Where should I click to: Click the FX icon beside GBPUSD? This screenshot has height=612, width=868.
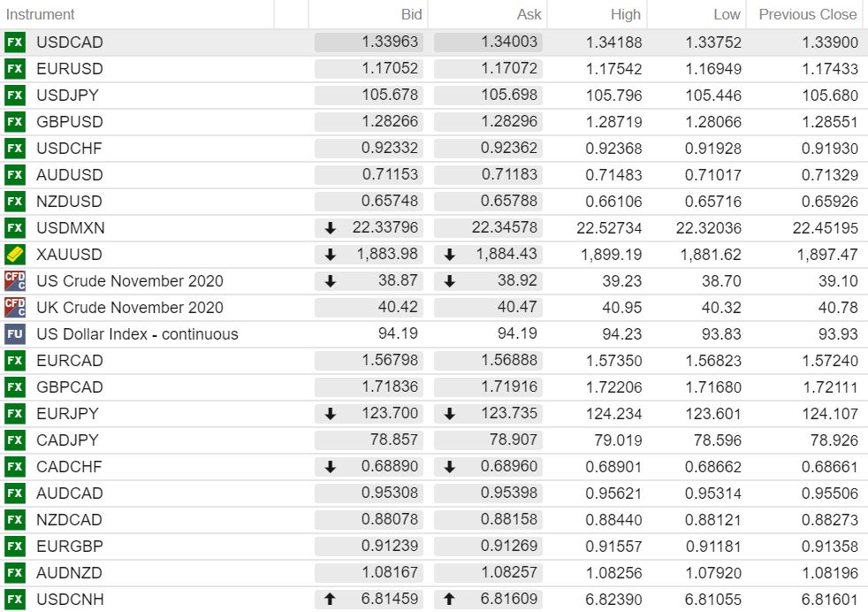(x=14, y=122)
